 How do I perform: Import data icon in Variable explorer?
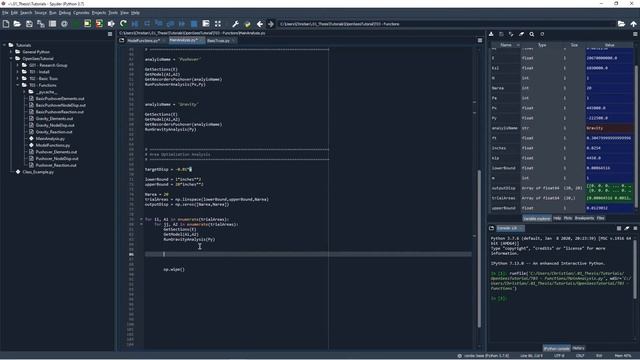tap(491, 34)
